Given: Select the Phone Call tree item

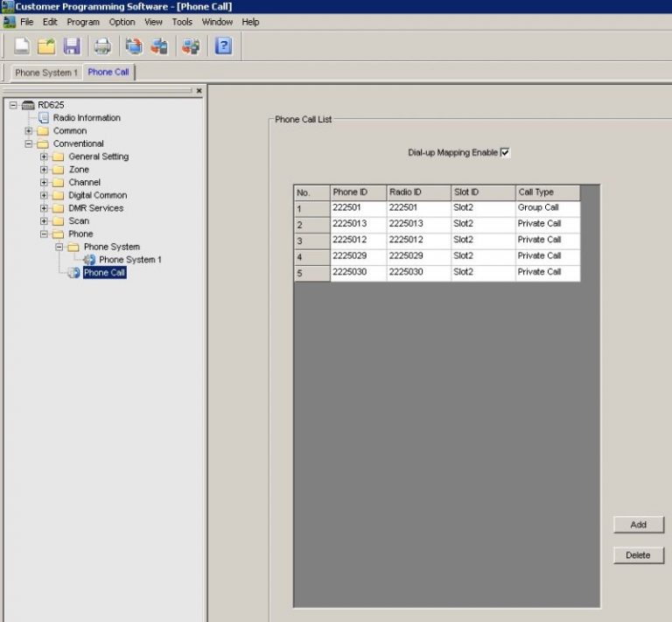Looking at the screenshot, I should (x=105, y=272).
